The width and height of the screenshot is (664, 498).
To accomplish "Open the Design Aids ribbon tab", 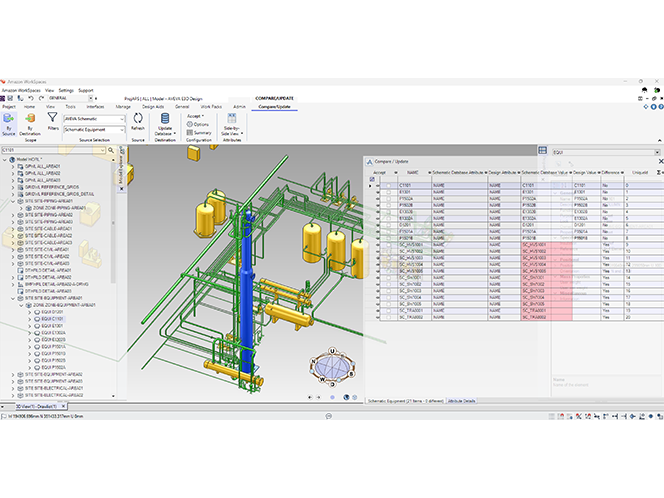I will click(154, 105).
